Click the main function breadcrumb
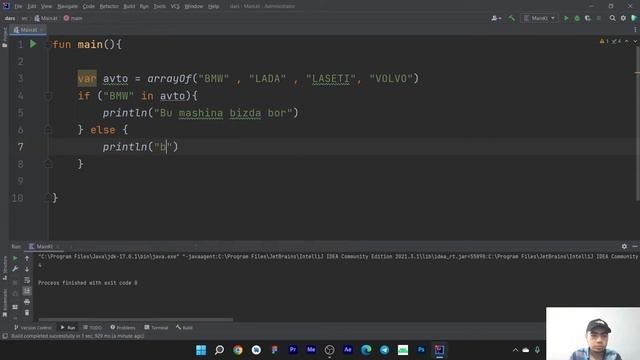 tap(73, 18)
